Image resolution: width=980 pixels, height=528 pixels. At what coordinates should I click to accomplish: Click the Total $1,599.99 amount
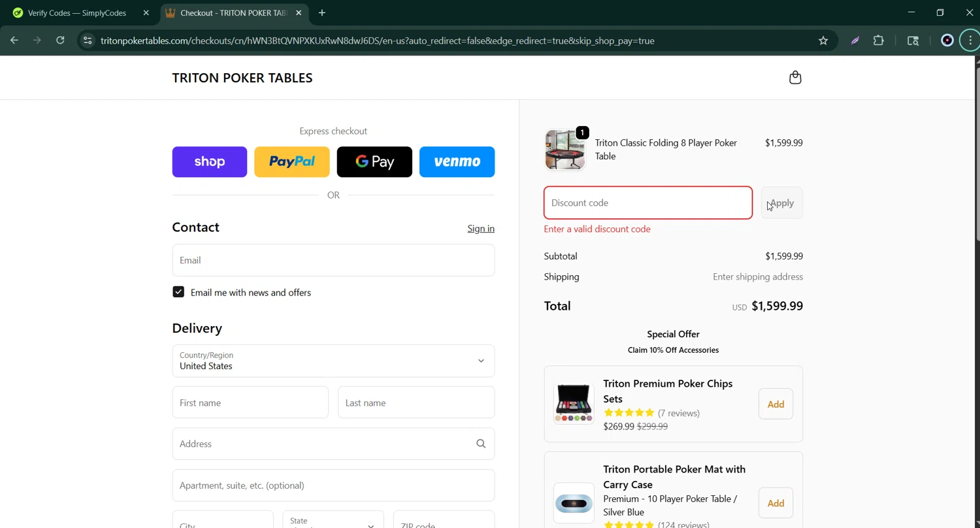point(777,306)
